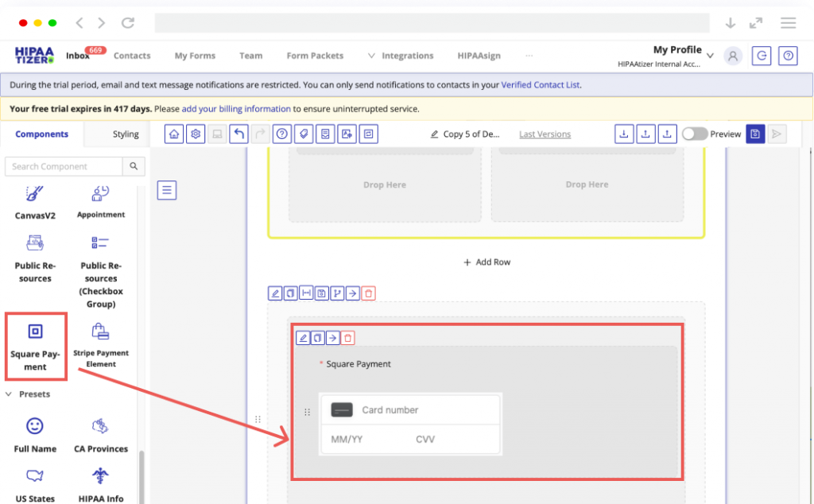This screenshot has width=814, height=504.
Task: Add the CA Provinces preset
Action: pyautogui.click(x=101, y=436)
